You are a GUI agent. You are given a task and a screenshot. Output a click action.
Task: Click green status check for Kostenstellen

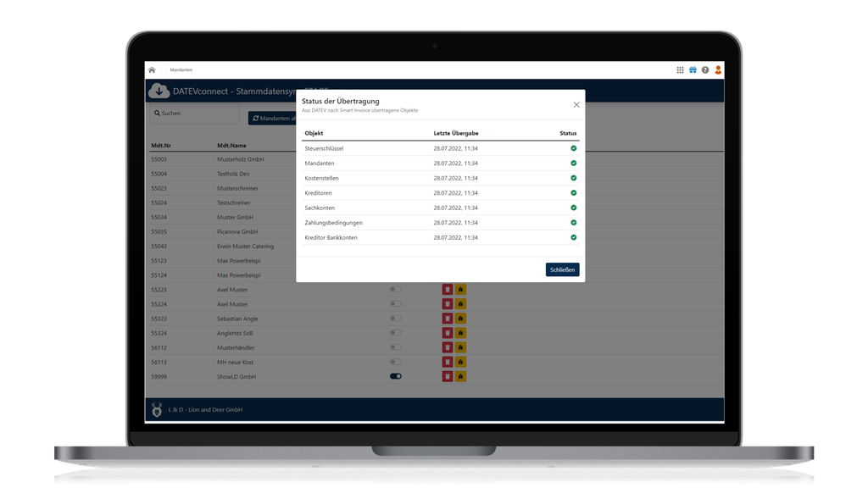574,178
